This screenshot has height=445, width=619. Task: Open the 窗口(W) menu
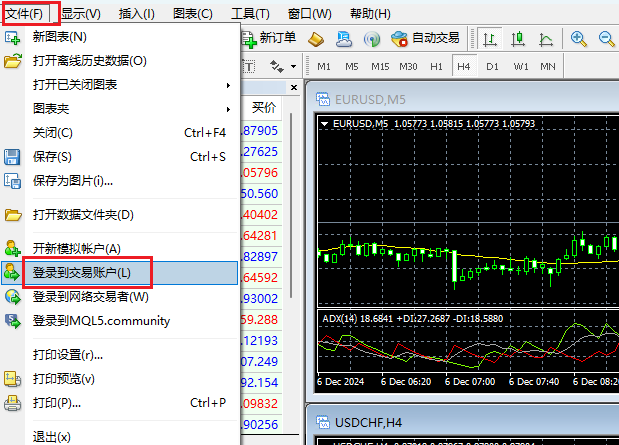point(310,14)
